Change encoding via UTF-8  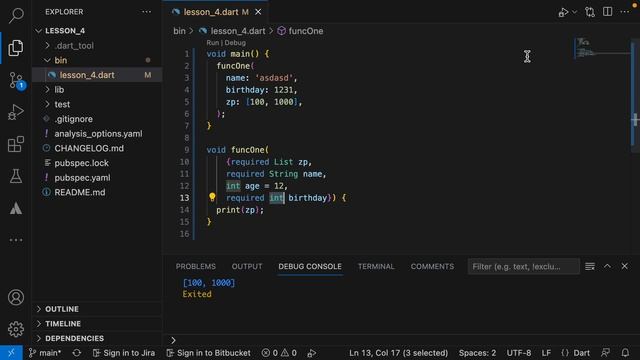[x=519, y=353]
